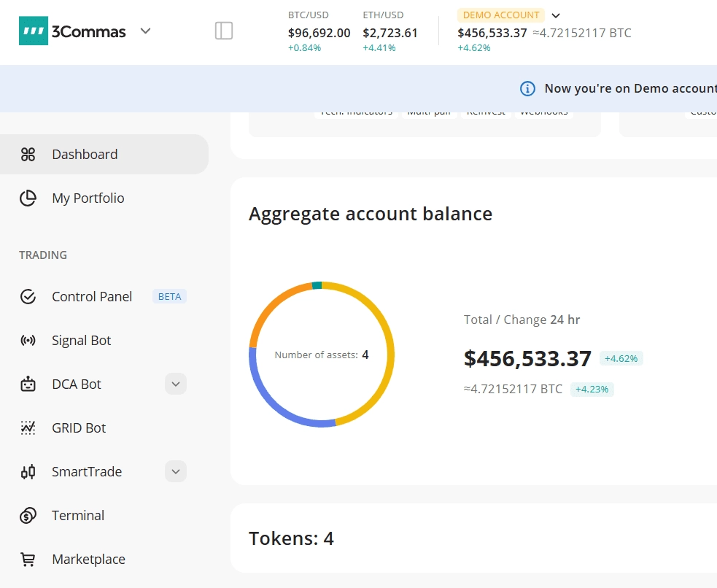Image resolution: width=717 pixels, height=588 pixels.
Task: Click the Control Panel checkmark icon
Action: 28,296
